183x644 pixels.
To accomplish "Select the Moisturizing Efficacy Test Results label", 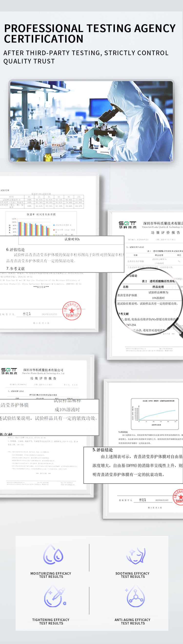I will 51,575.
